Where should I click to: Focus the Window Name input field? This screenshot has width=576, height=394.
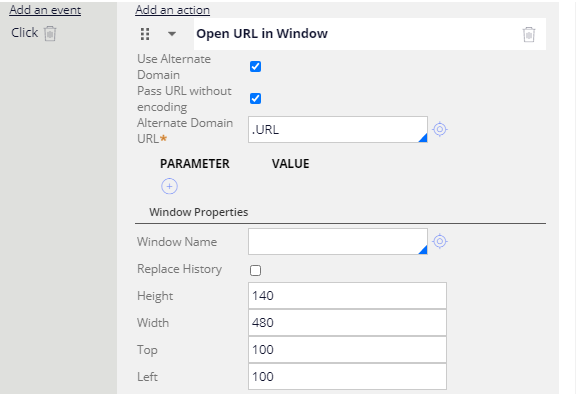tap(338, 242)
